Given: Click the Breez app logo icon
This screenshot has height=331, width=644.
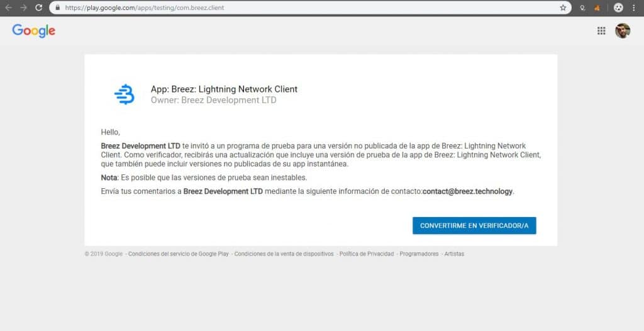Looking at the screenshot, I should click(125, 94).
